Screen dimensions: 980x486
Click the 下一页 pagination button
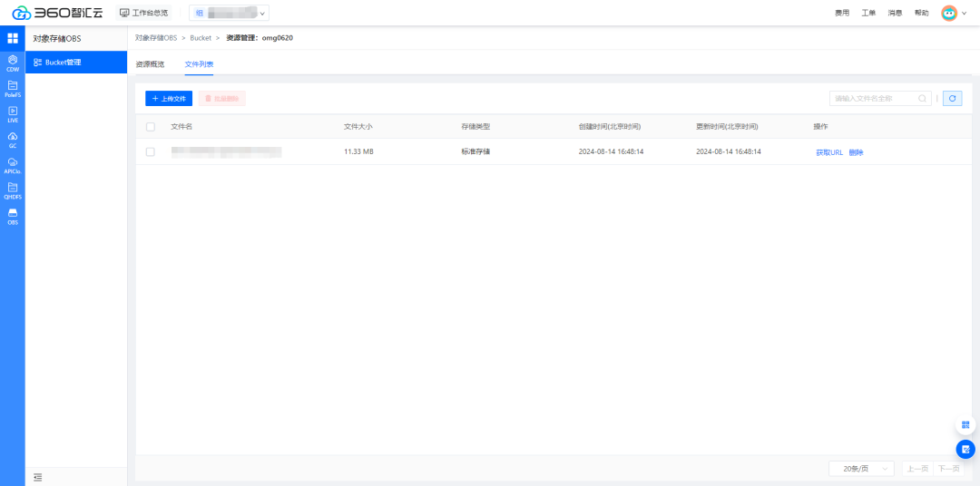click(x=948, y=469)
